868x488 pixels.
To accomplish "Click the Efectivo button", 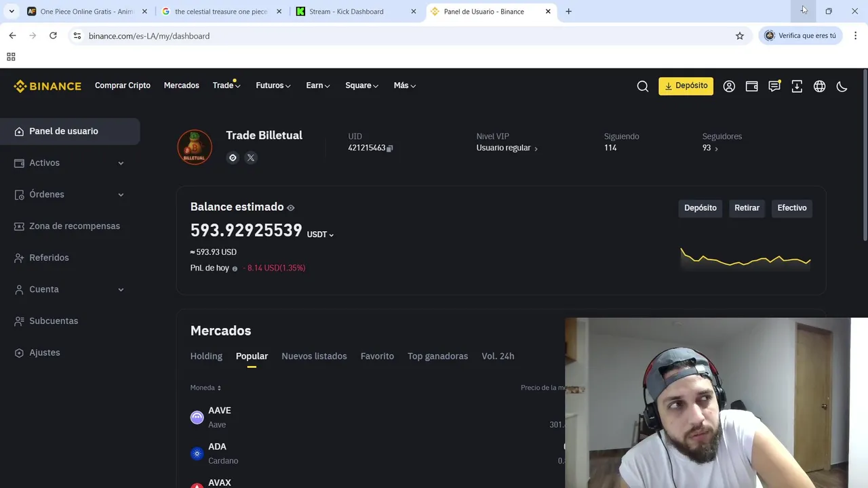I will click(791, 208).
